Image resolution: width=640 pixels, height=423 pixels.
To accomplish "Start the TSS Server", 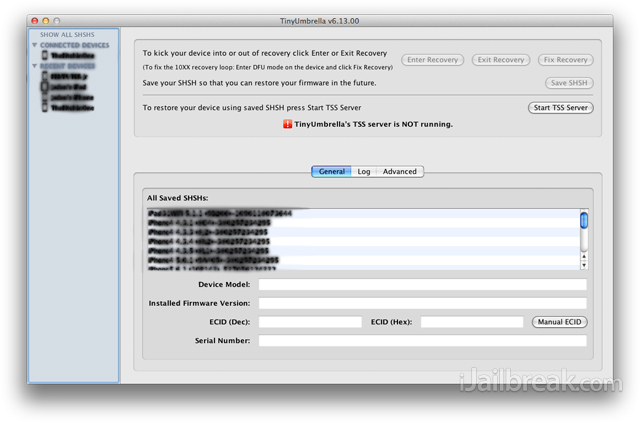I will click(560, 108).
